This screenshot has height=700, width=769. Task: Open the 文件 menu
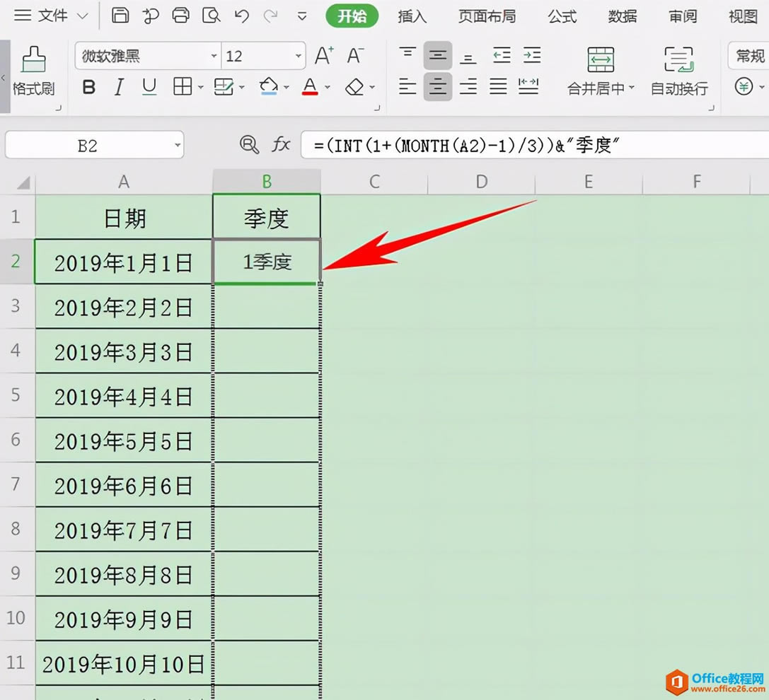click(x=51, y=16)
